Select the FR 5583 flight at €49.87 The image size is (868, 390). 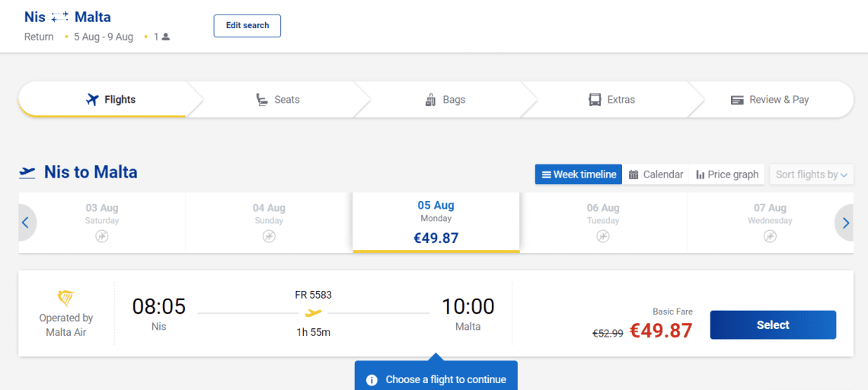coord(773,325)
